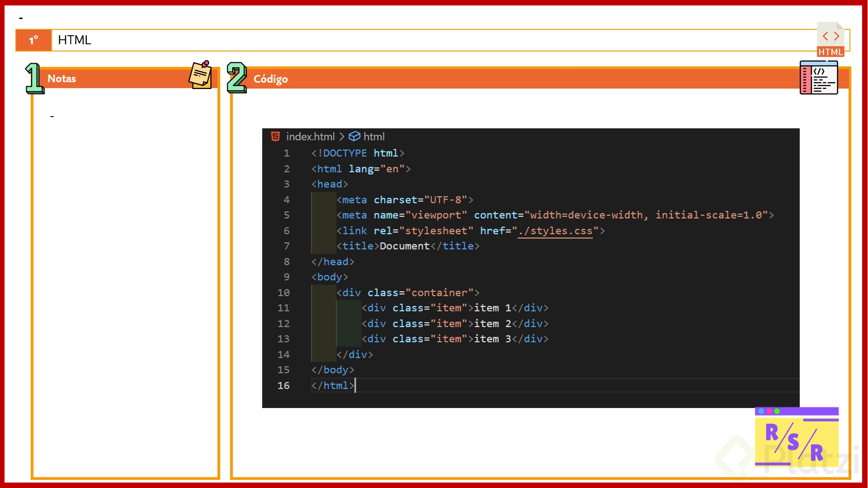Click the cube symbol icon before html breadcrumb
The image size is (868, 488).
pyautogui.click(x=354, y=136)
